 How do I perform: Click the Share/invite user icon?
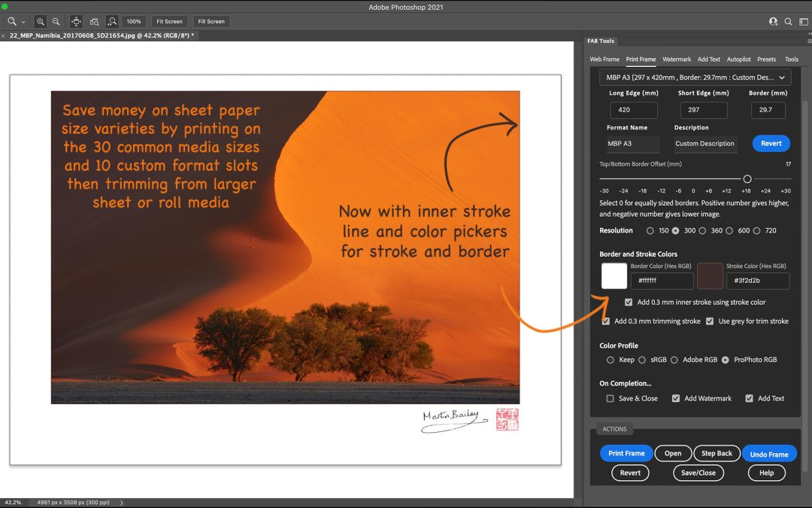point(773,22)
